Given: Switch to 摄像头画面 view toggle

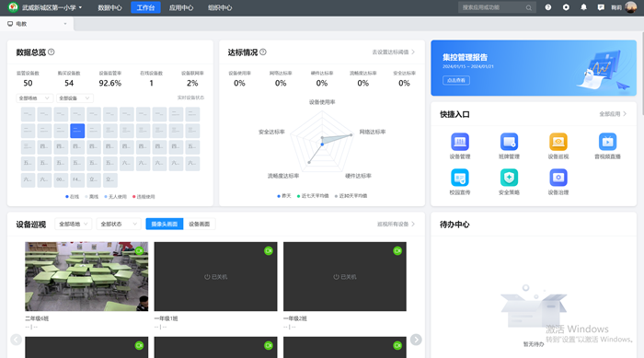Looking at the screenshot, I should coord(165,224).
